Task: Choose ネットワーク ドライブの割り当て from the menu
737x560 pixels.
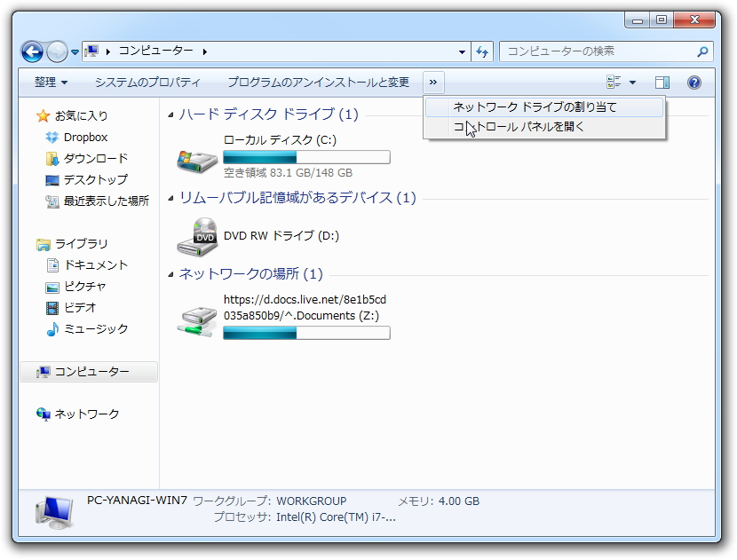Action: click(534, 106)
